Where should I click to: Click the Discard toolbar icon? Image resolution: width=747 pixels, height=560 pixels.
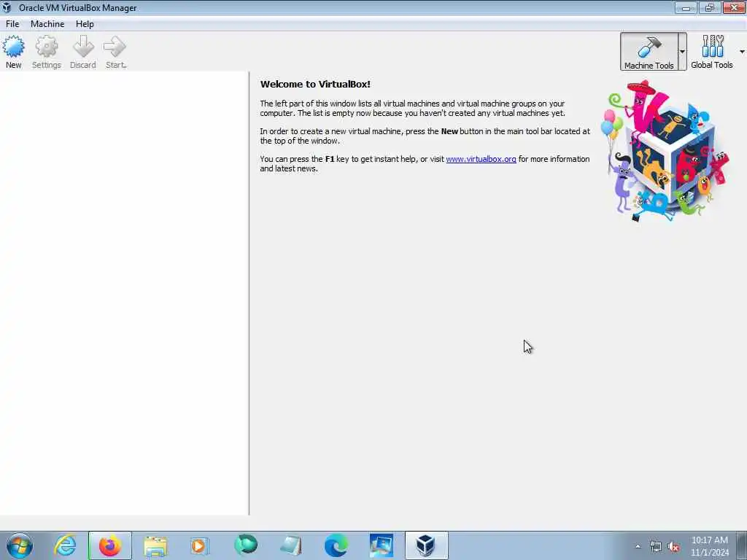click(x=83, y=52)
